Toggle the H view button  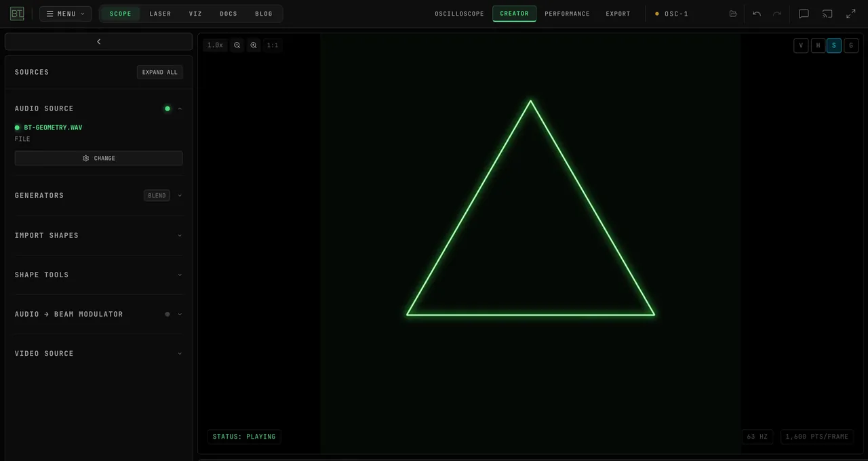(x=818, y=45)
